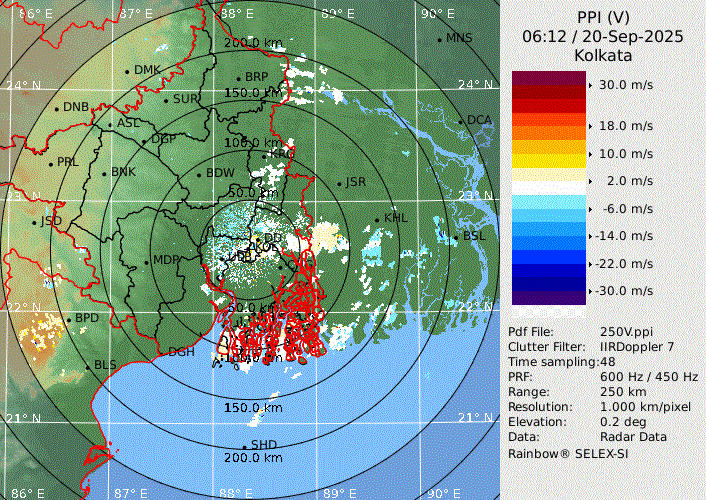This screenshot has height=500, width=706.
Task: Select the Kolkata radar site title
Action: pos(602,54)
